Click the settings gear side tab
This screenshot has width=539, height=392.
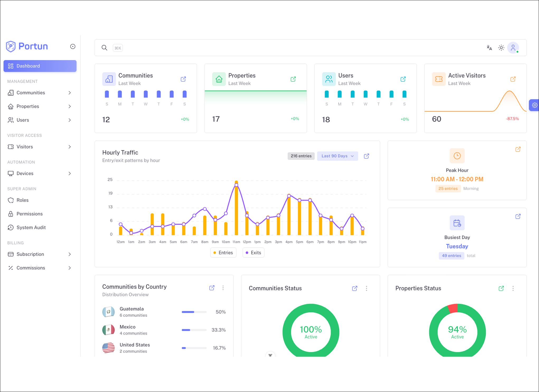[x=534, y=105]
